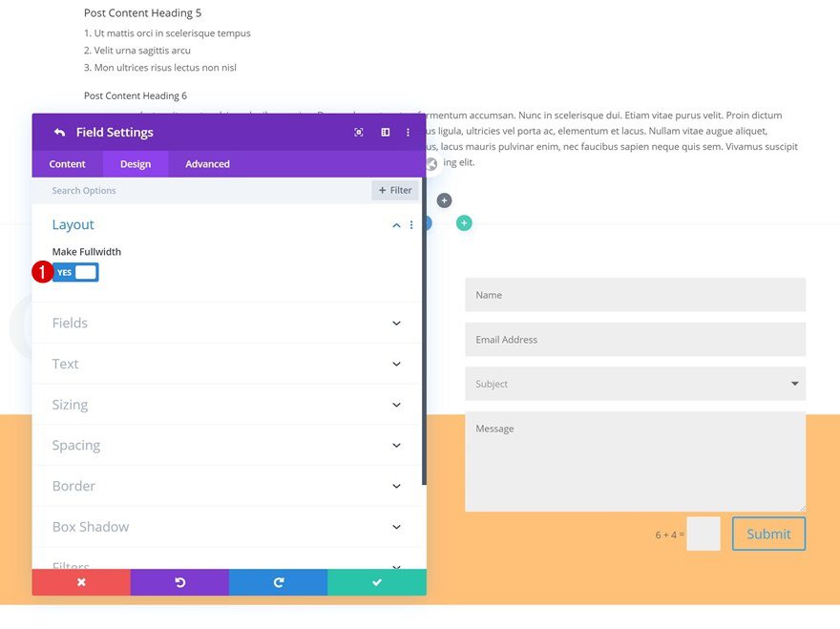Disable the Make Fullwidth toggle
The width and height of the screenshot is (840, 629).
(74, 272)
